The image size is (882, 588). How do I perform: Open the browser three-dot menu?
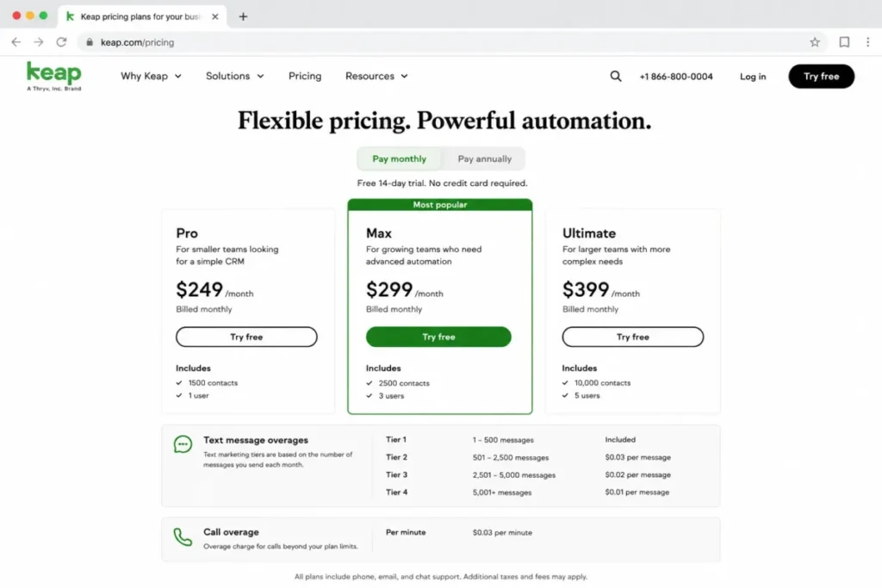pos(868,42)
